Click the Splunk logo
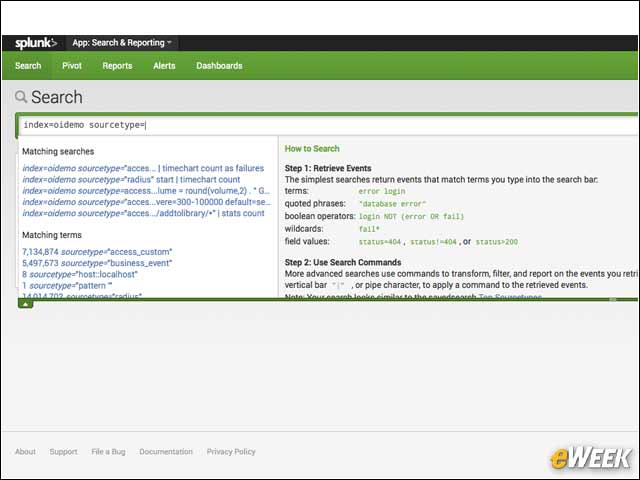Image resolution: width=640 pixels, height=480 pixels. point(36,43)
